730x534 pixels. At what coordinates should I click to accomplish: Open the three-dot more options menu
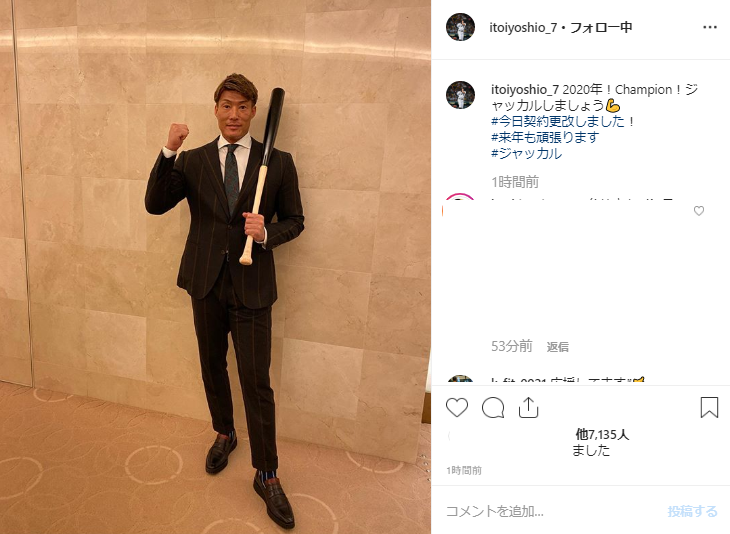click(x=710, y=27)
